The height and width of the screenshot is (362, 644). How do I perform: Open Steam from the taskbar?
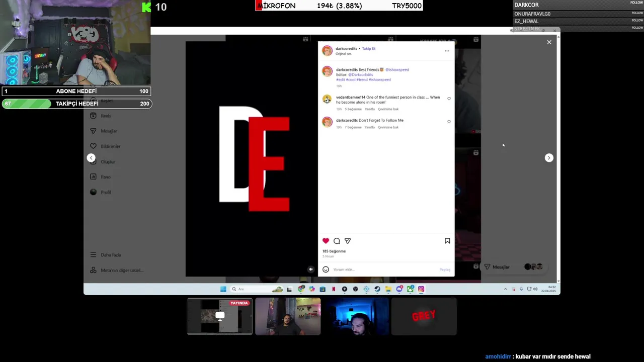pos(377,289)
